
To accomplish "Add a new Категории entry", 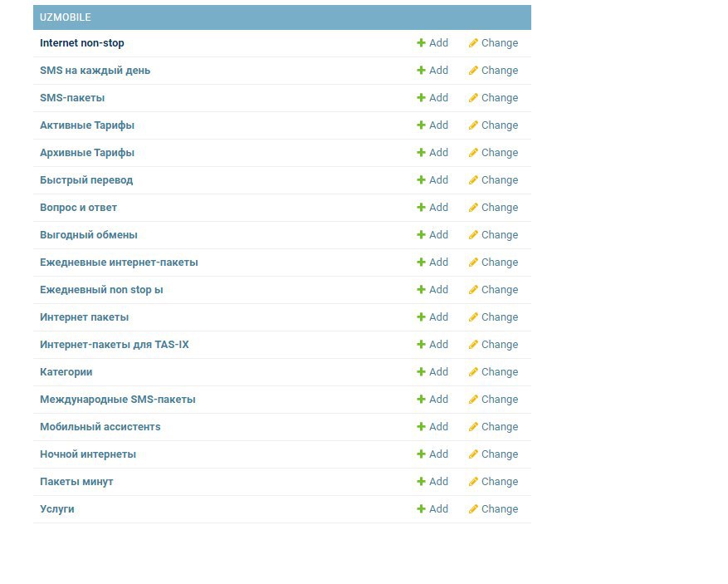I will click(x=432, y=371).
